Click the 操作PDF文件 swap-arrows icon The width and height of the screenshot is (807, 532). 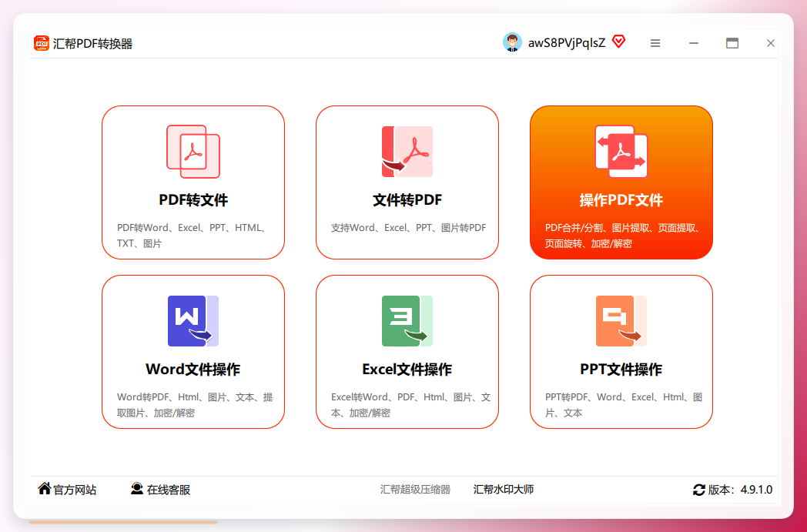[x=621, y=152]
